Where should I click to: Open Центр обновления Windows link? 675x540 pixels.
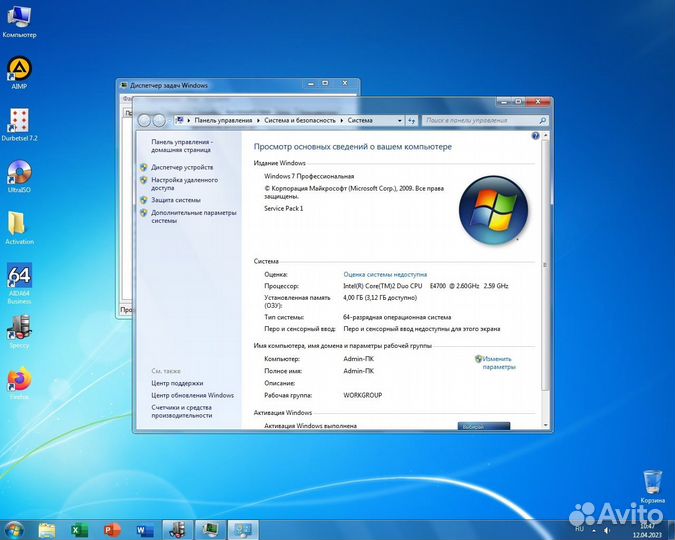(192, 395)
